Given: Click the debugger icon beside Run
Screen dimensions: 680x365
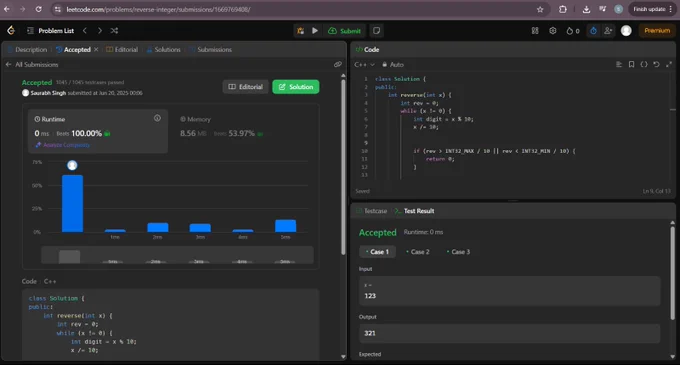Looking at the screenshot, I should tap(300, 31).
